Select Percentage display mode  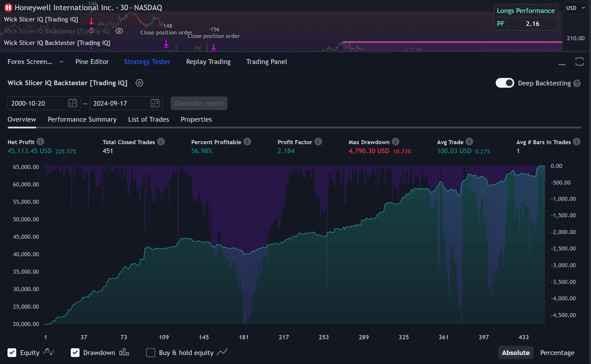[557, 353]
